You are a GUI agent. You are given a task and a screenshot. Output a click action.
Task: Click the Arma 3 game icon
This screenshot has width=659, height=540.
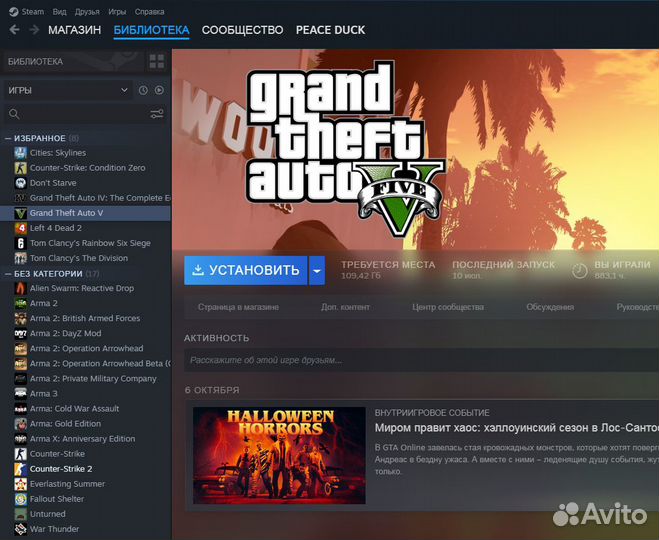pos(20,393)
